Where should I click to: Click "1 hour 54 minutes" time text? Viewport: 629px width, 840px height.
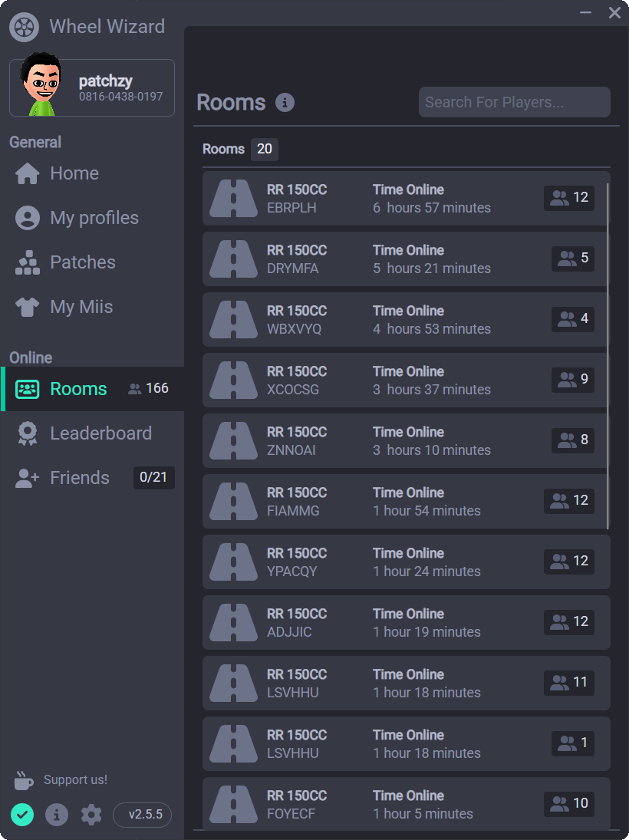click(x=427, y=511)
